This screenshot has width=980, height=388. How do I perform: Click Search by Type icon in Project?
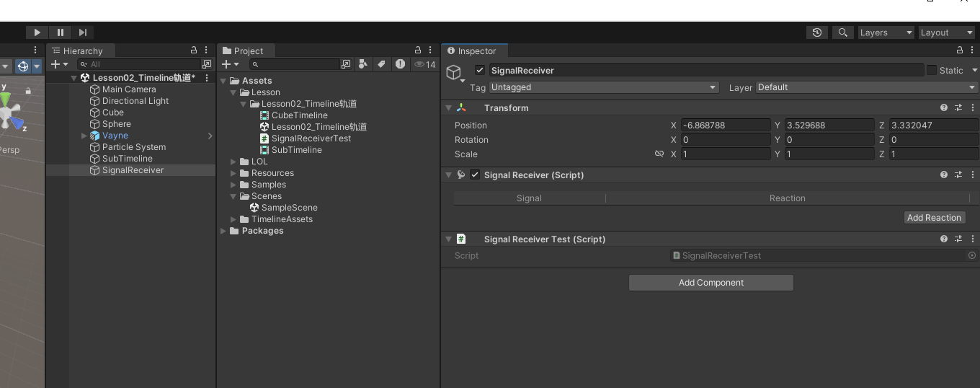(x=363, y=64)
